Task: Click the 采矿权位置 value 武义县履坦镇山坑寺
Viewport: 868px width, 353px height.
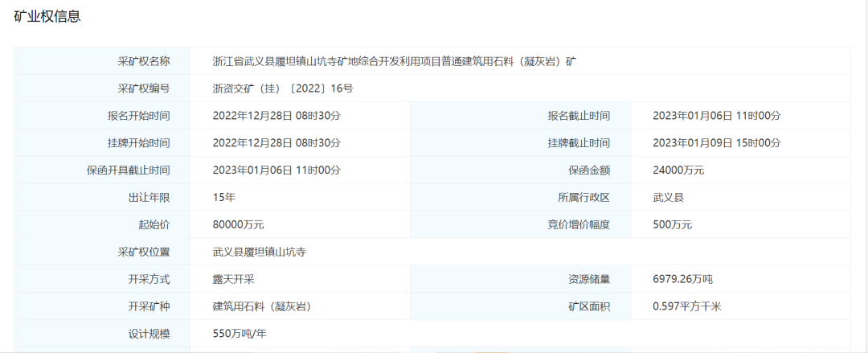Action: [259, 252]
